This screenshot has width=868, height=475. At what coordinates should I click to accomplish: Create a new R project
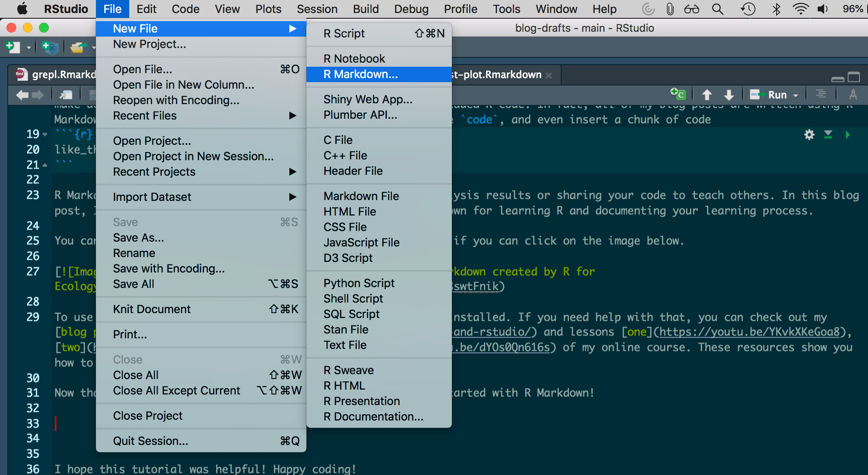pos(50,47)
